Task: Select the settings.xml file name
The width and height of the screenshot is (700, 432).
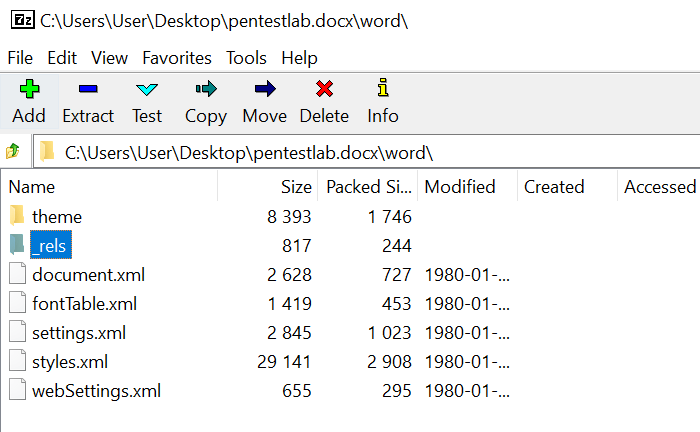Action: (x=79, y=333)
